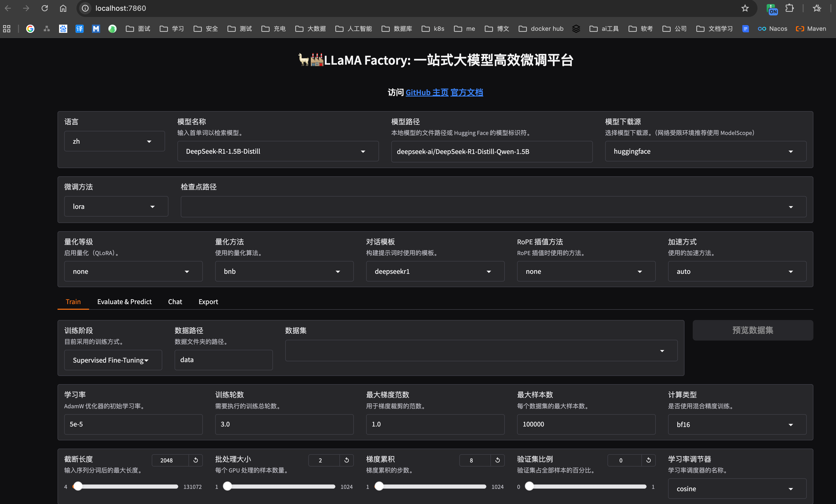This screenshot has height=504, width=836.
Task: Open the 加速方式 auto dropdown
Action: click(737, 271)
